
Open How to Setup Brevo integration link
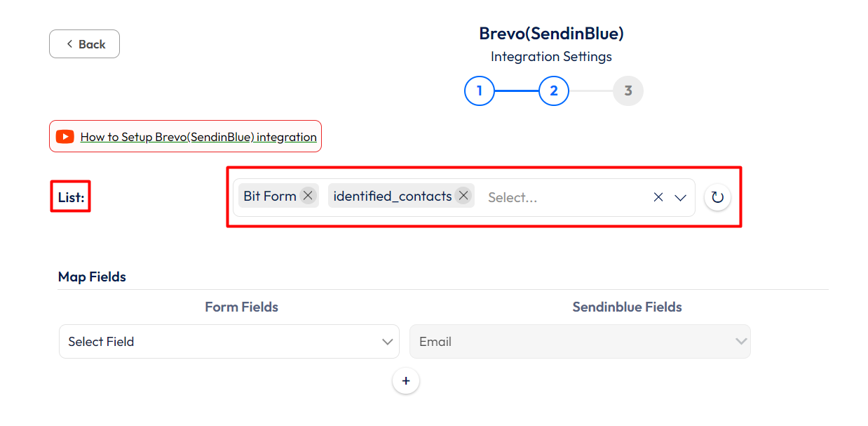[x=198, y=137]
